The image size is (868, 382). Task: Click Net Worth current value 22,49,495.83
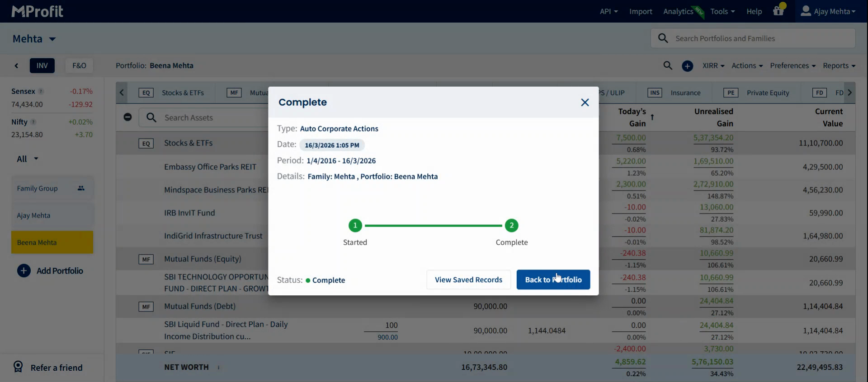[820, 367]
